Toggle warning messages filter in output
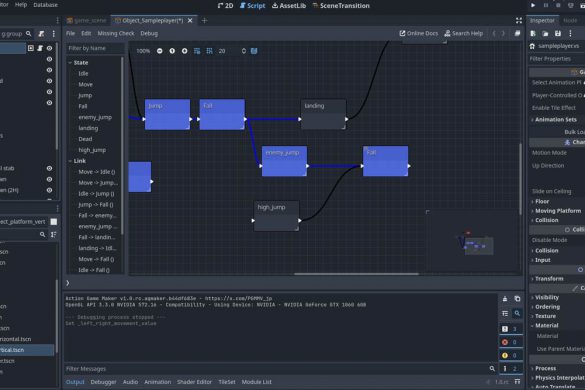The height and width of the screenshot is (390, 585). pyautogui.click(x=510, y=355)
